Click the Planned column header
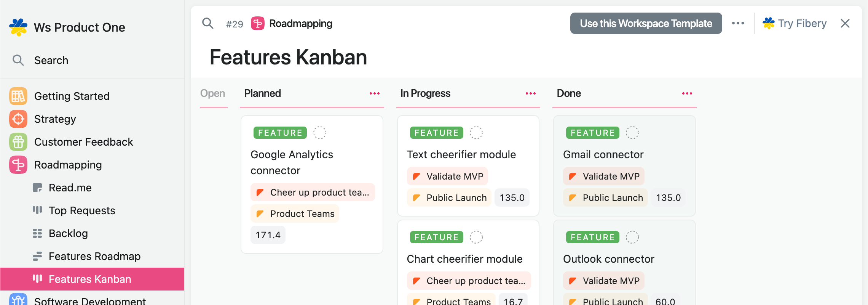 tap(263, 93)
